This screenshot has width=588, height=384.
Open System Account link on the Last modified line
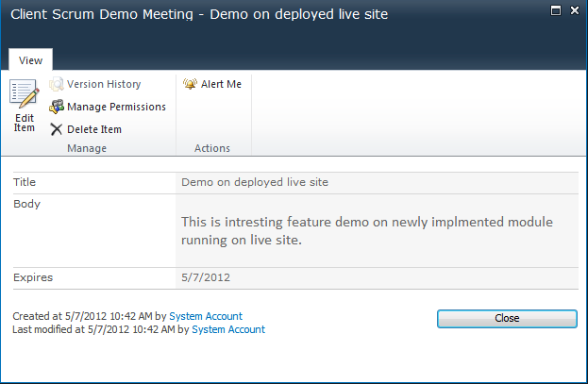228,329
